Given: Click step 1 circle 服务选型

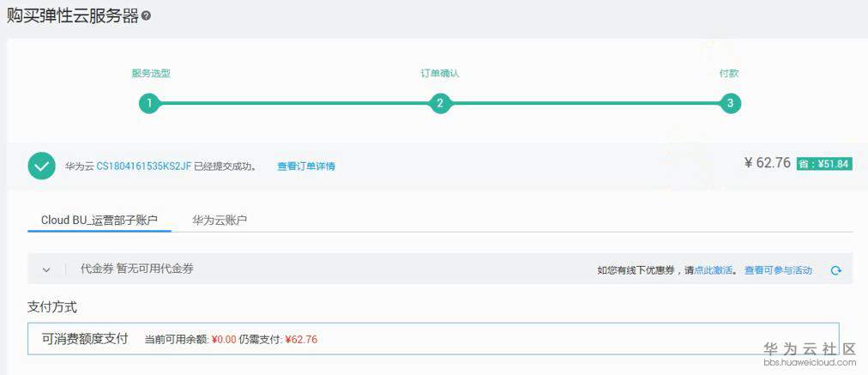Looking at the screenshot, I should (149, 104).
